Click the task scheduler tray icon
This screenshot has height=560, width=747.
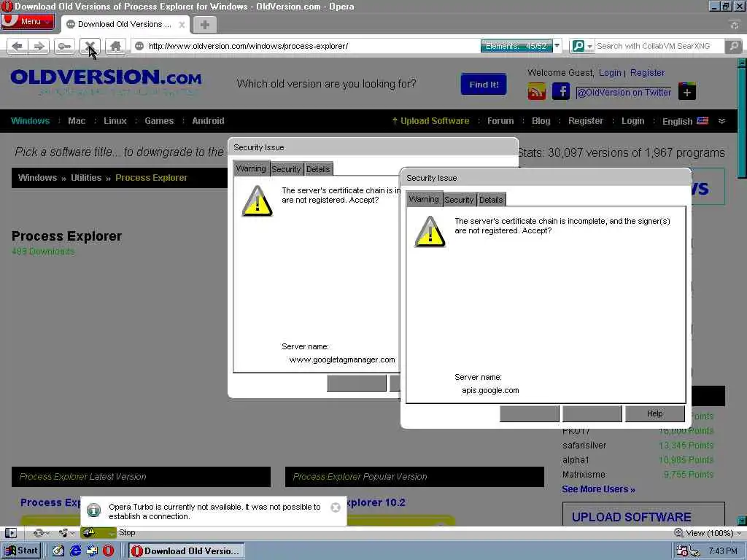pyautogui.click(x=682, y=551)
